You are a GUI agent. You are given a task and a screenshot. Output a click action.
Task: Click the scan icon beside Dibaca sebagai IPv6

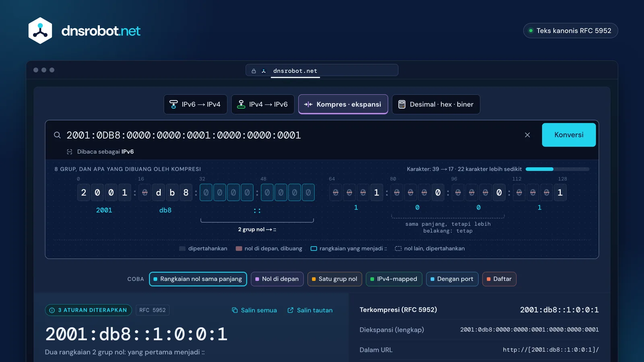click(70, 152)
